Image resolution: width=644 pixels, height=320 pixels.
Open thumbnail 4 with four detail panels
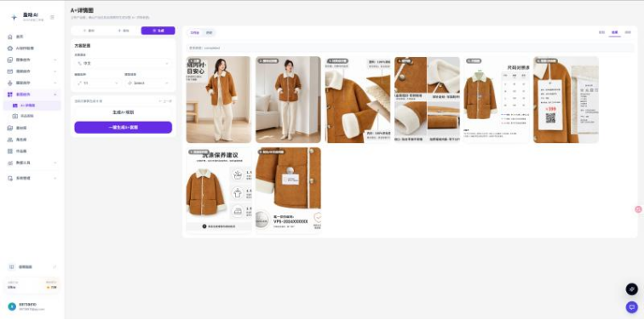427,100
